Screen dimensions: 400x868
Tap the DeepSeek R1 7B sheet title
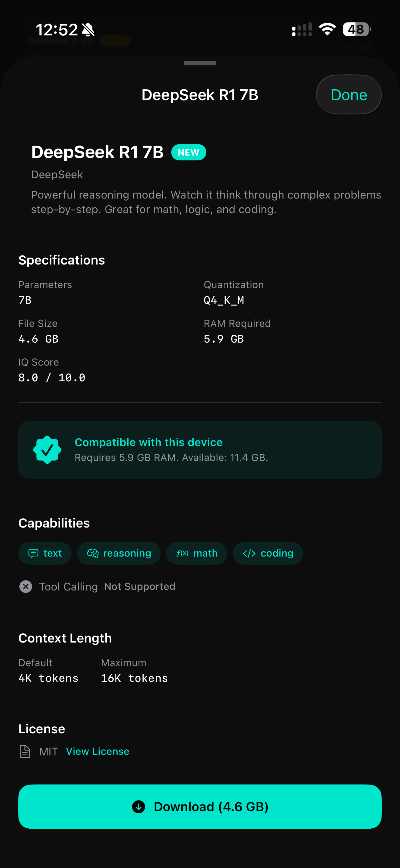[200, 95]
